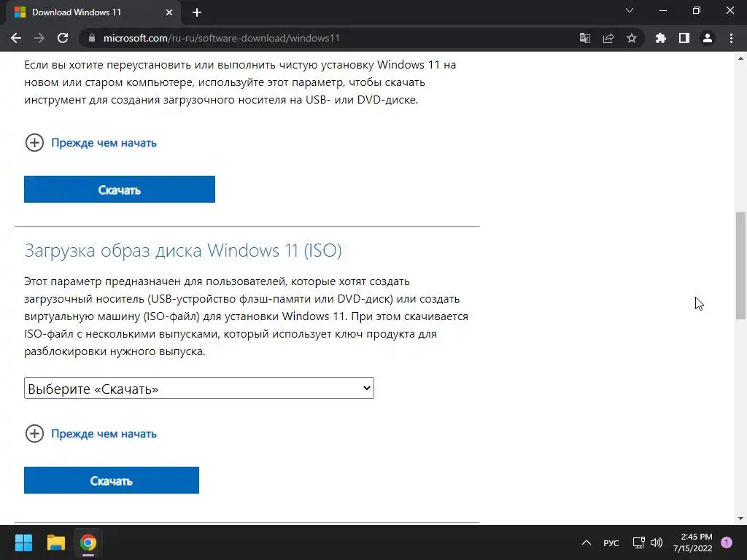Open the tab search chevron
747x560 pixels.
coord(630,10)
